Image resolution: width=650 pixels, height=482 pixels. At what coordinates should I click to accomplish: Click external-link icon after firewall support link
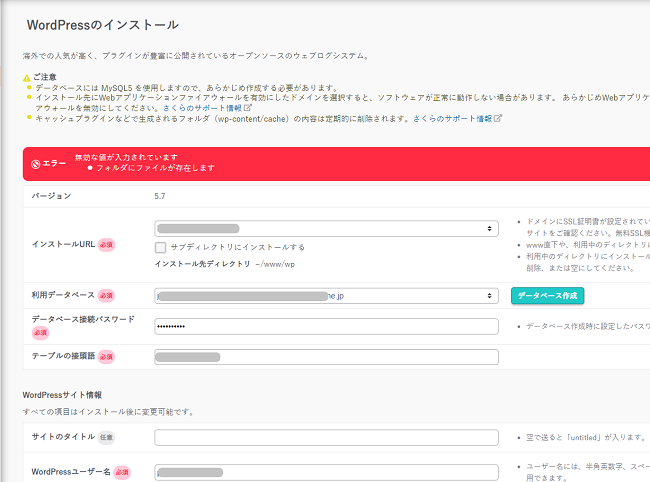247,108
